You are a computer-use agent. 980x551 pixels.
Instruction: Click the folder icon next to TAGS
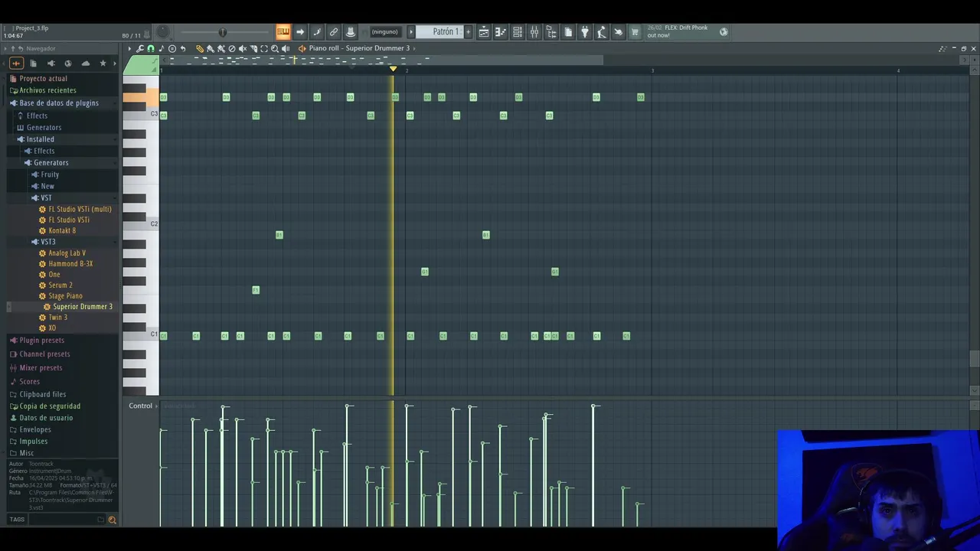point(100,520)
